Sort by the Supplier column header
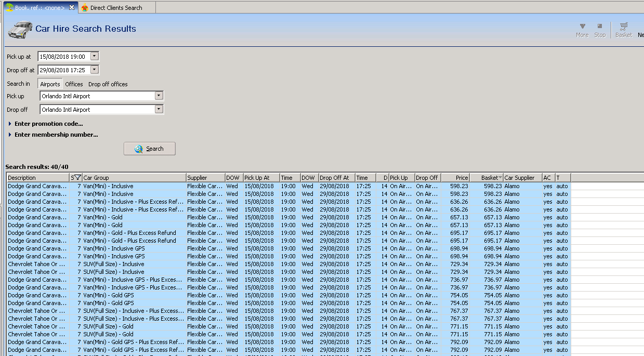 (205, 178)
